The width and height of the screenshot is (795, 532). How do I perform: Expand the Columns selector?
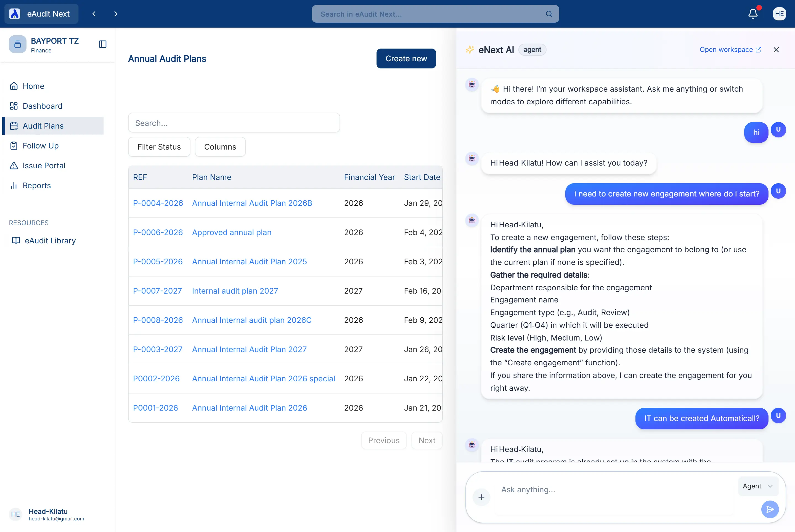pos(220,147)
